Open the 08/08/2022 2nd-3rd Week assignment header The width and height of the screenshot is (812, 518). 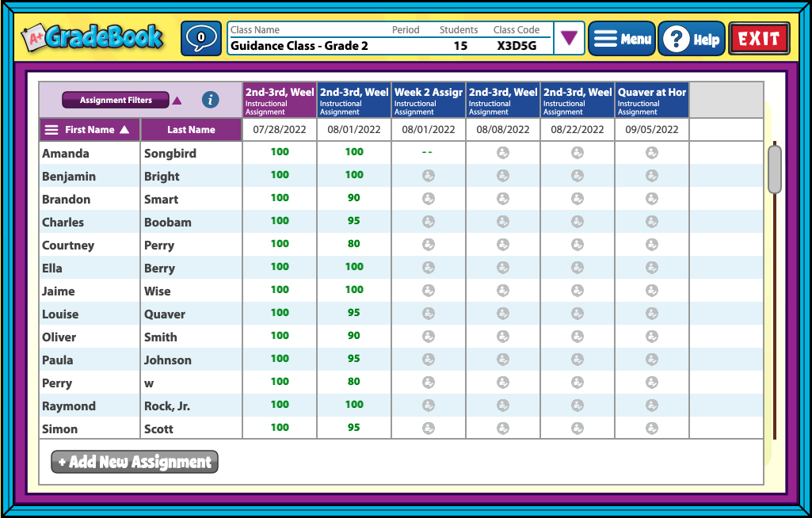503,100
